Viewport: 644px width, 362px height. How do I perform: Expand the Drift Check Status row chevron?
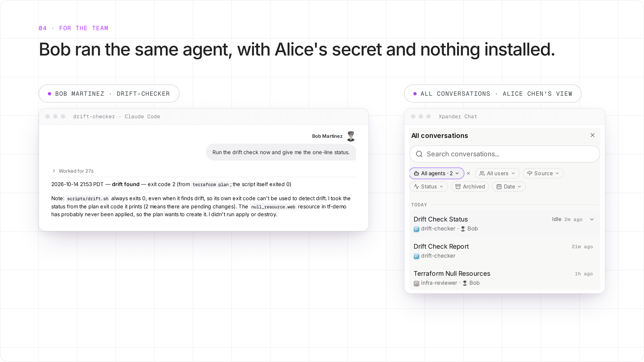tap(592, 219)
